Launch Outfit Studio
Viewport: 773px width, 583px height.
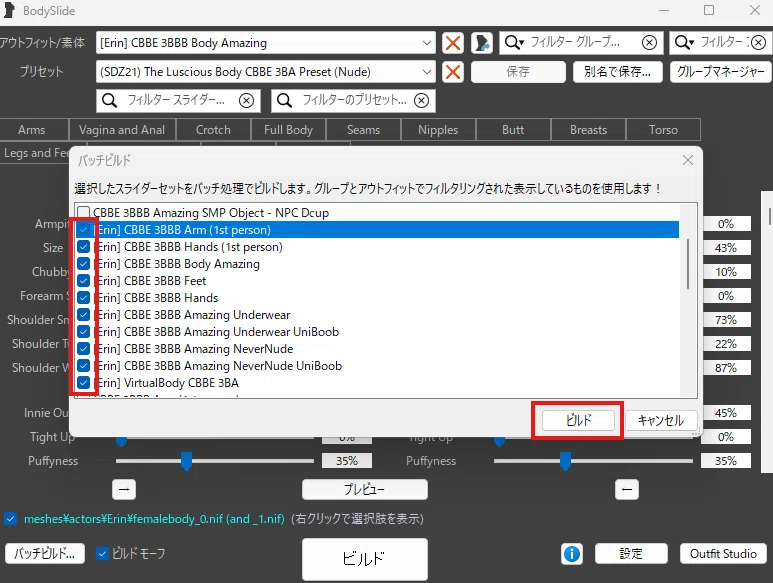tap(723, 553)
